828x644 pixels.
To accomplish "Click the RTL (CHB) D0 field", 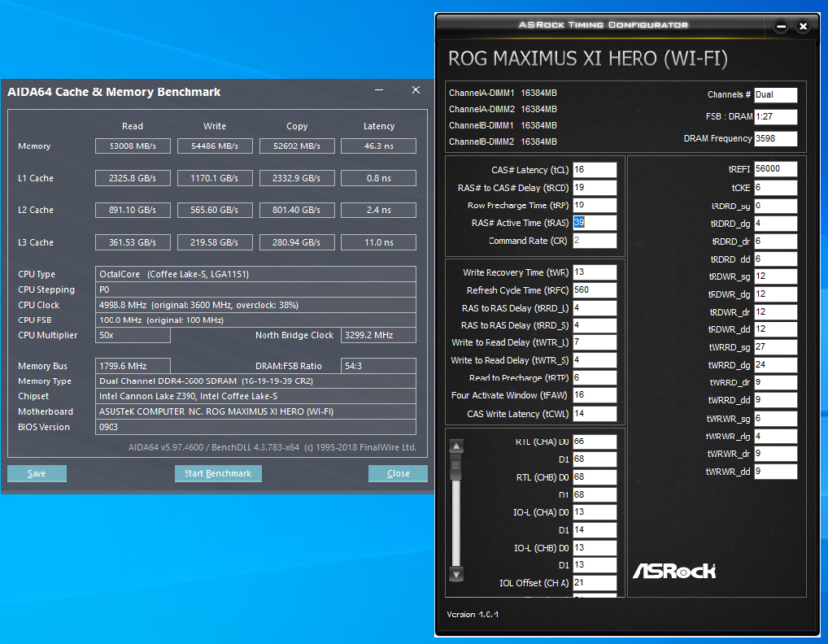I will click(595, 476).
